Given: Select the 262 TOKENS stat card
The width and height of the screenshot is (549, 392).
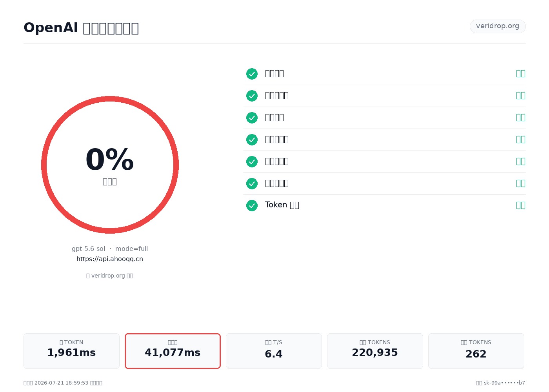Looking at the screenshot, I should [x=476, y=351].
